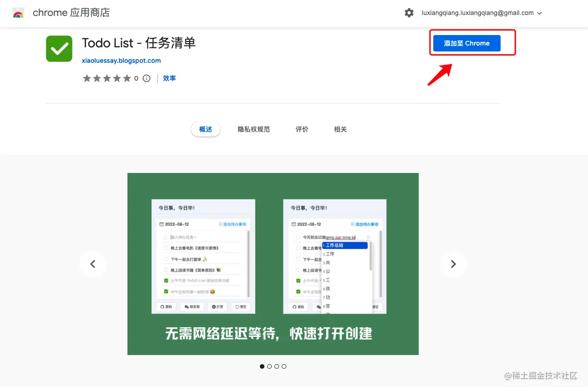The height and width of the screenshot is (391, 588).
Task: Click the green promotional screenshot image
Action: point(273,264)
